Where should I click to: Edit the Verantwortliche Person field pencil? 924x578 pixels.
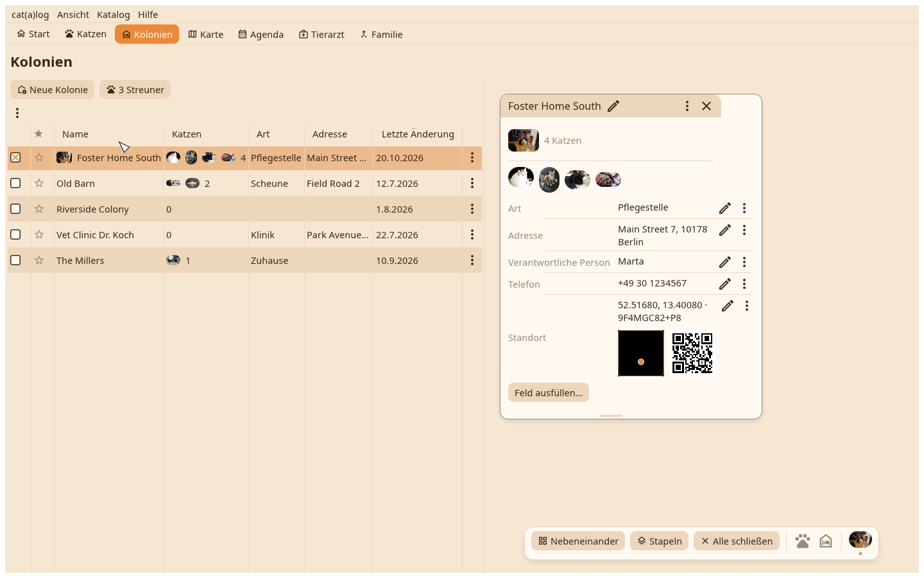(725, 262)
